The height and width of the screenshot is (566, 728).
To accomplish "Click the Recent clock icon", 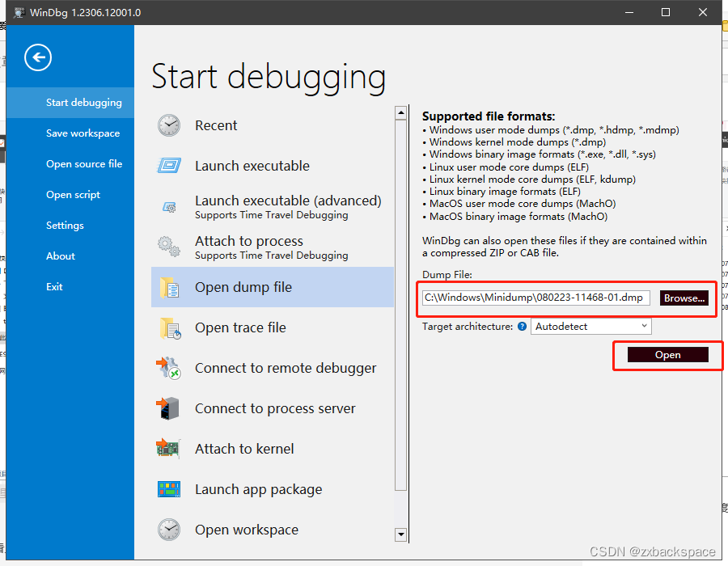I will click(169, 125).
